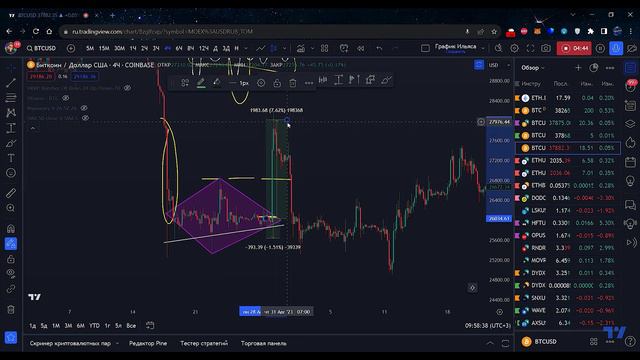The height and width of the screenshot is (360, 640).
Task: Start bar replay mode
Action: coord(360,48)
